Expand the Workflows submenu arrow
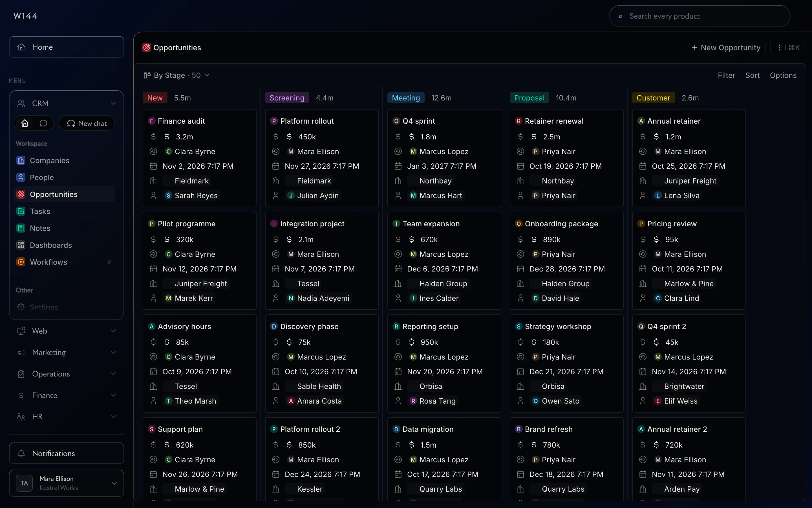 [x=109, y=262]
